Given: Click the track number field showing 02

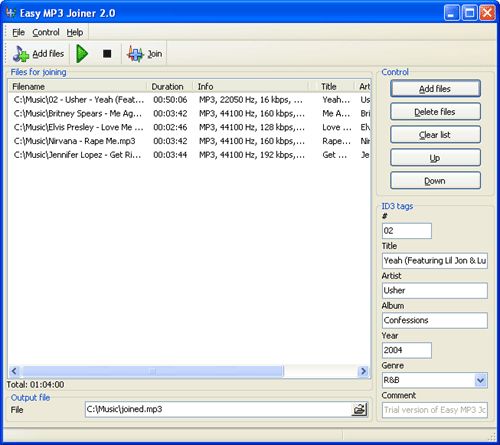Looking at the screenshot, I should point(407,231).
